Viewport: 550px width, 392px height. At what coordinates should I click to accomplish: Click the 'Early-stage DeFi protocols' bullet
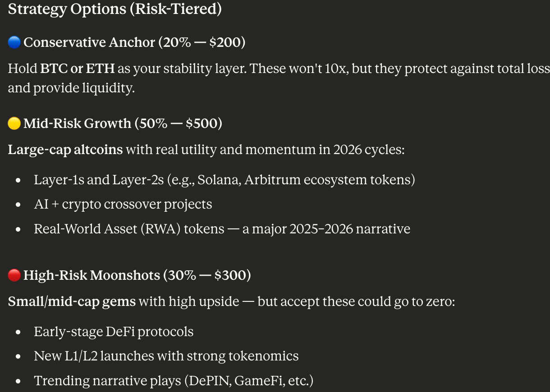(x=114, y=332)
